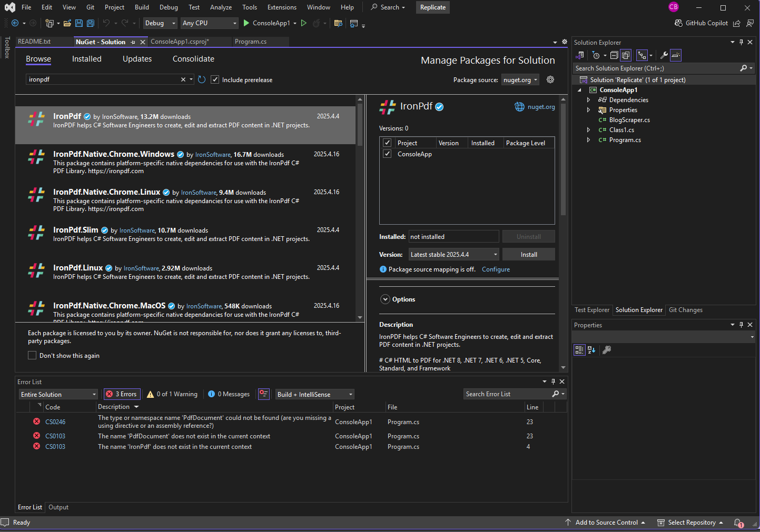
Task: Switch to Git Changes tab
Action: [685, 310]
